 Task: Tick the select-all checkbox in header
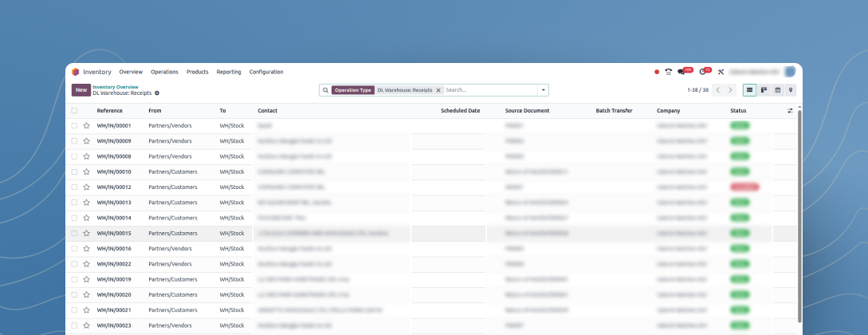click(74, 111)
